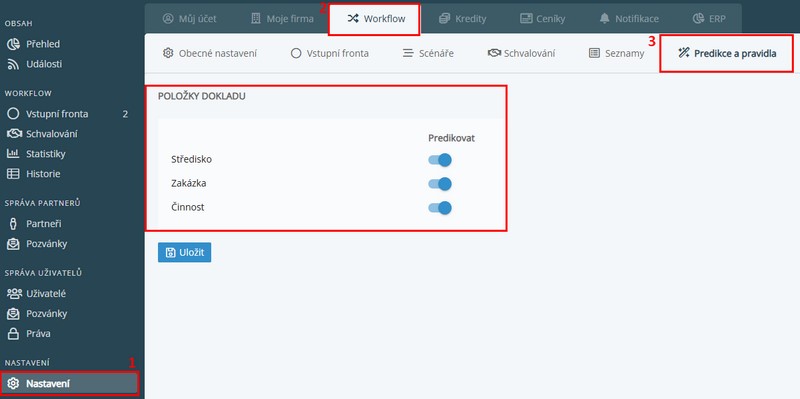Open the Můj účet tab

[x=189, y=19]
